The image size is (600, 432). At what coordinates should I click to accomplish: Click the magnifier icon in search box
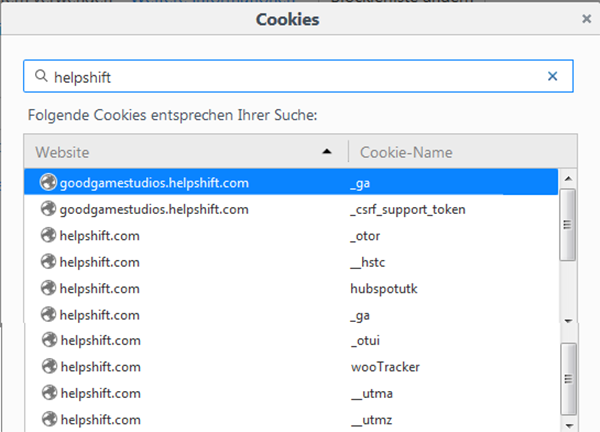(x=41, y=76)
